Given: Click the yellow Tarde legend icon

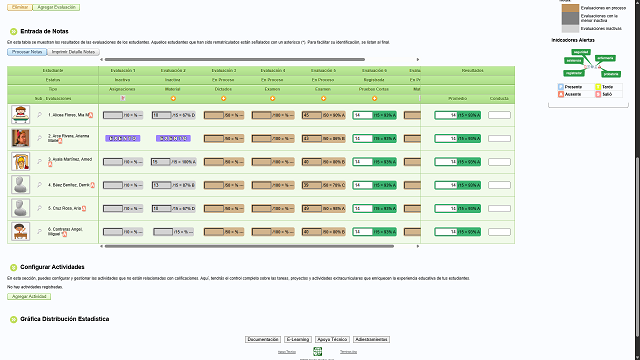Looking at the screenshot, I should click(598, 87).
